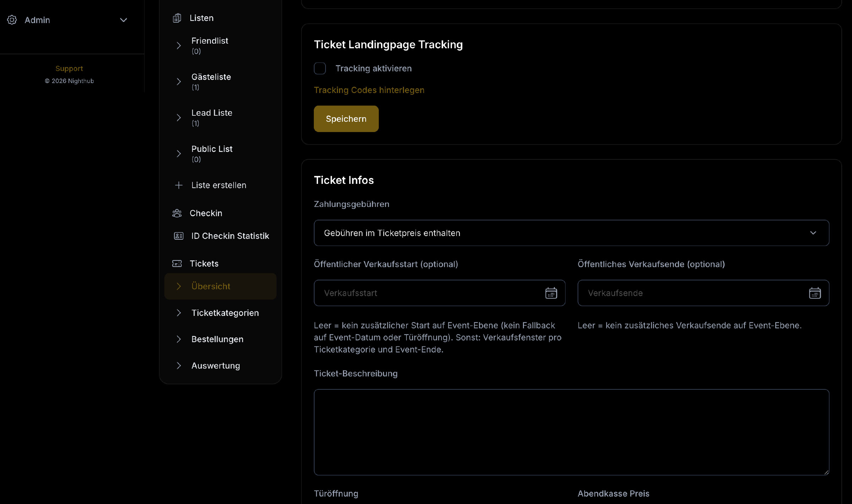Click the ID Checkin Statistik card icon
This screenshot has width=852, height=504.
pos(178,236)
